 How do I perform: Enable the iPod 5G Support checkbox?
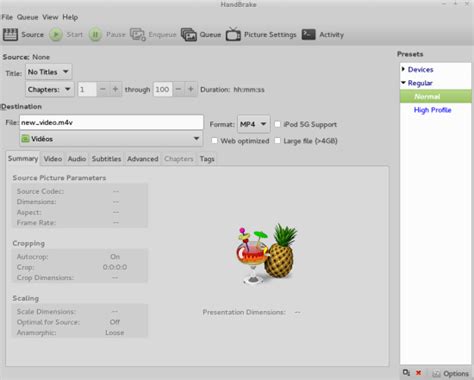[x=277, y=124]
